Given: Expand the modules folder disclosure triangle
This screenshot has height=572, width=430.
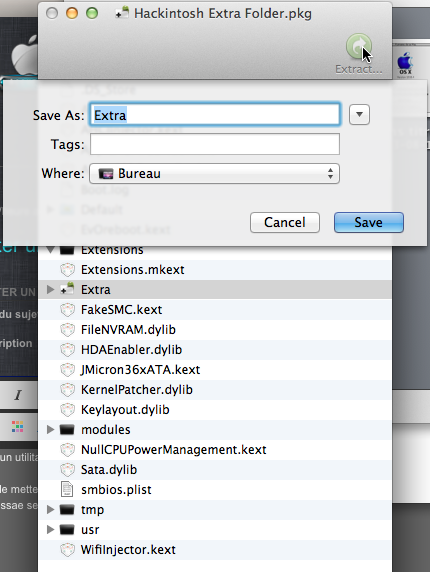Looking at the screenshot, I should [50, 430].
